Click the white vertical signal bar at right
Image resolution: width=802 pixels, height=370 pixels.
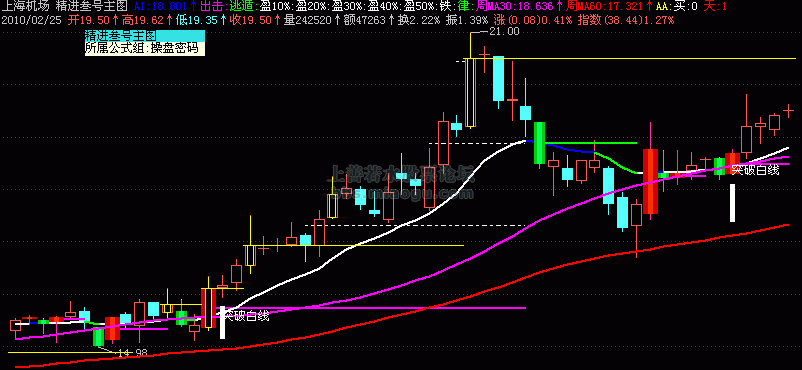pos(732,203)
